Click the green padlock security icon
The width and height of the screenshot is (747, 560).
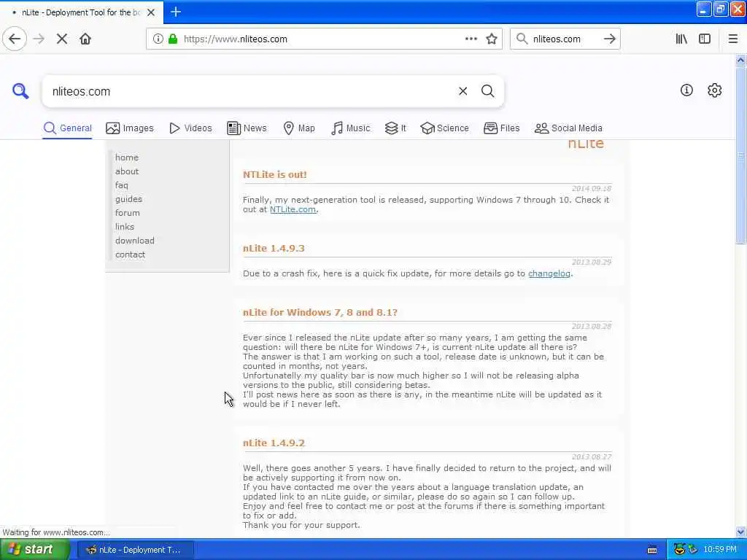pos(173,39)
